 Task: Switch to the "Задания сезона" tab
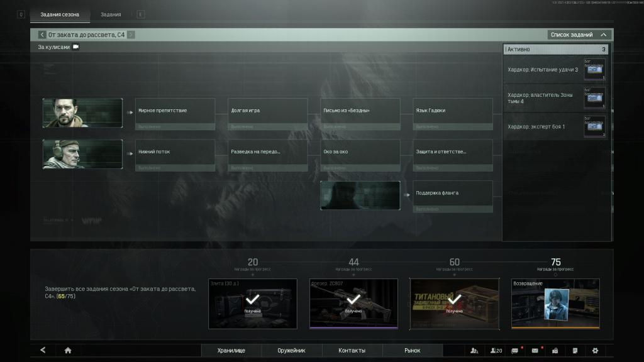click(59, 14)
